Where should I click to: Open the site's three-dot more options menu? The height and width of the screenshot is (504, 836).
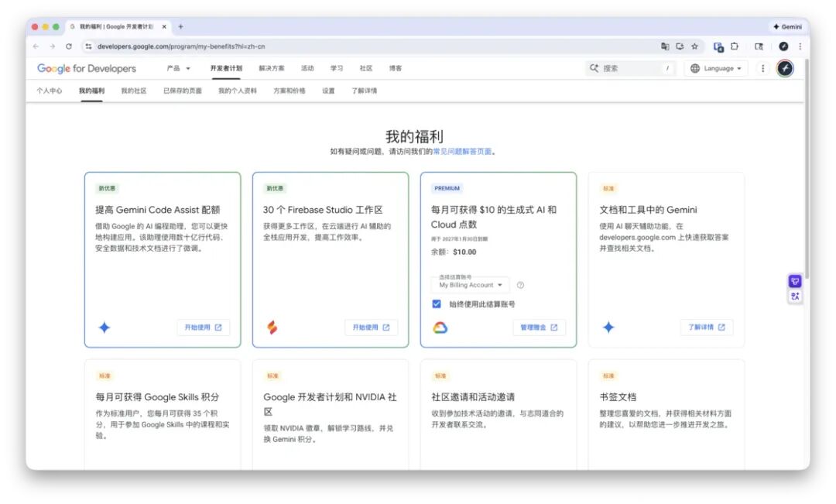(x=763, y=68)
